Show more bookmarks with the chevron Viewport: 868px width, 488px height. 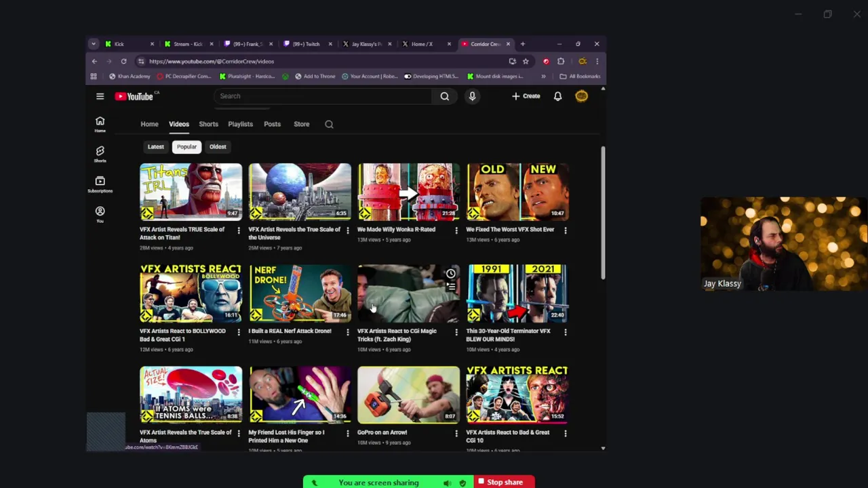(543, 76)
